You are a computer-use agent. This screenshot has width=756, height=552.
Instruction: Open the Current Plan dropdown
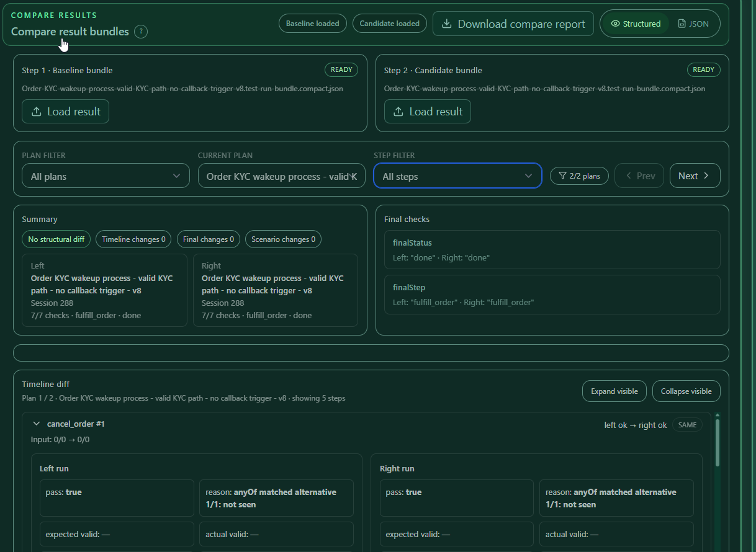click(282, 176)
